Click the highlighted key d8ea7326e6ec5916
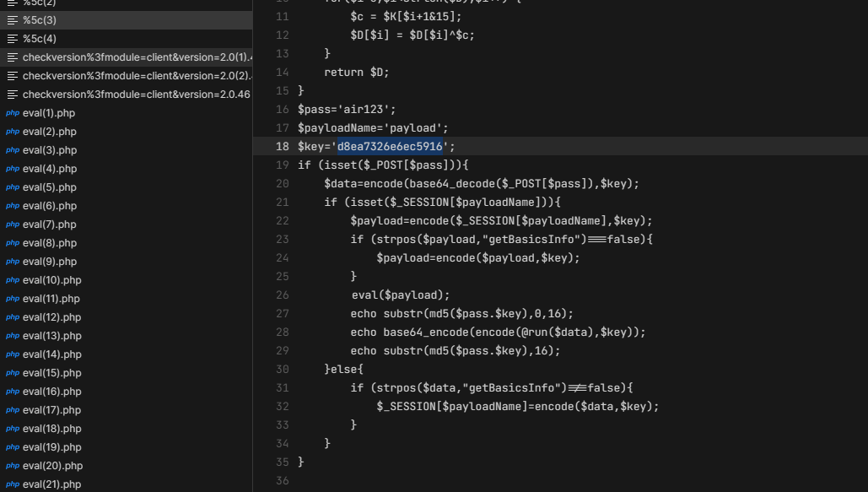The image size is (868, 492). pos(390,146)
